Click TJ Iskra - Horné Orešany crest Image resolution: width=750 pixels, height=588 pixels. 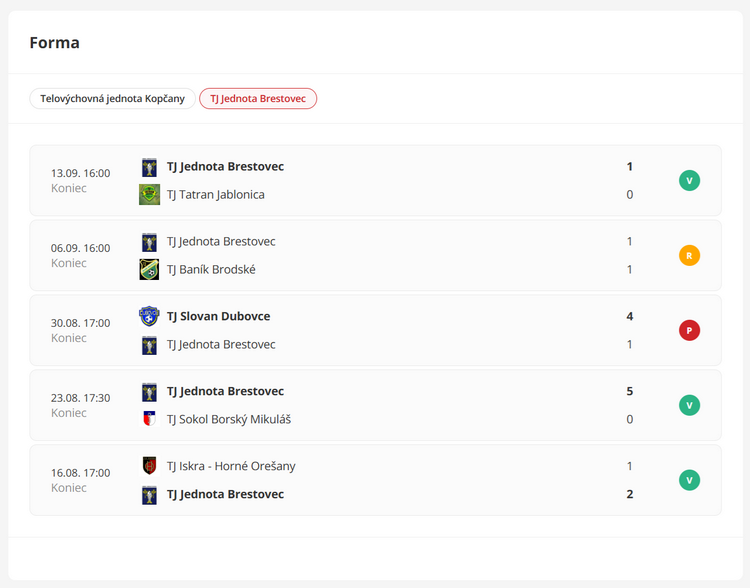[x=149, y=466]
